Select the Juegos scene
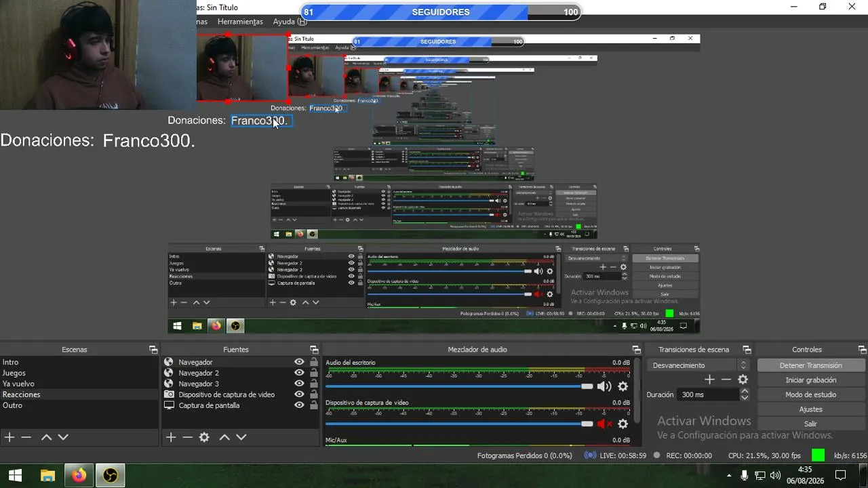This screenshot has height=488, width=868. click(79, 373)
